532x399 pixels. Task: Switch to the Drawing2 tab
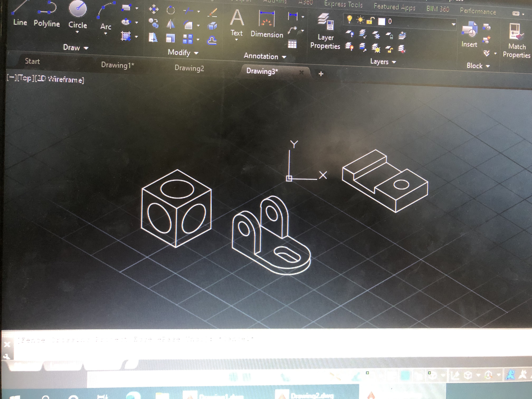189,68
